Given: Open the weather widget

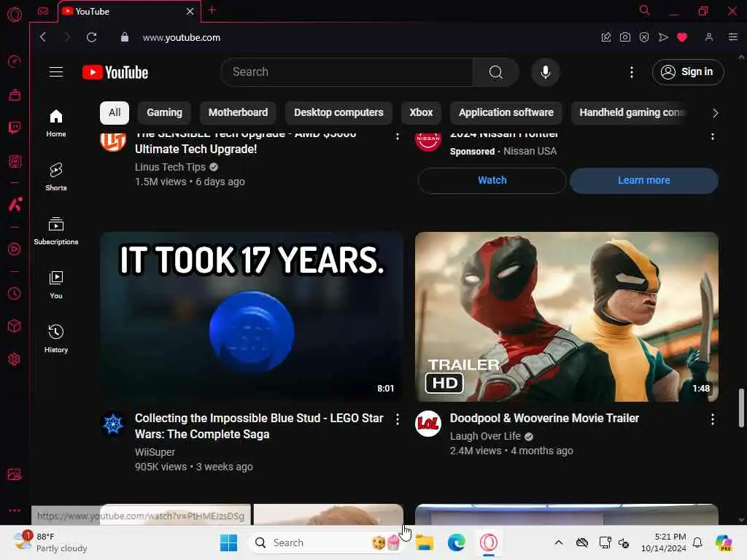Looking at the screenshot, I should 50,542.
